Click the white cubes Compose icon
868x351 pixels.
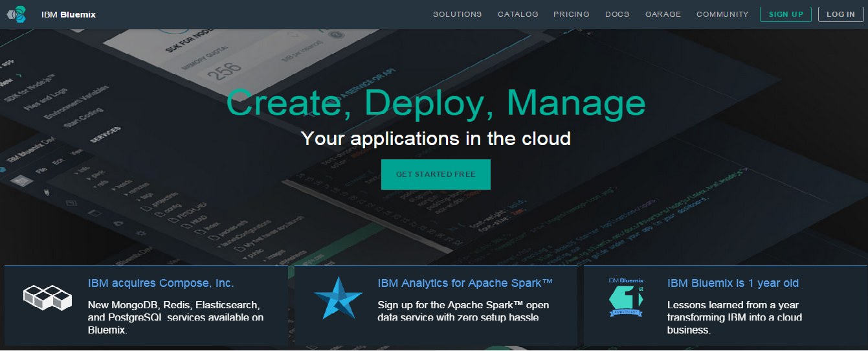tap(47, 297)
